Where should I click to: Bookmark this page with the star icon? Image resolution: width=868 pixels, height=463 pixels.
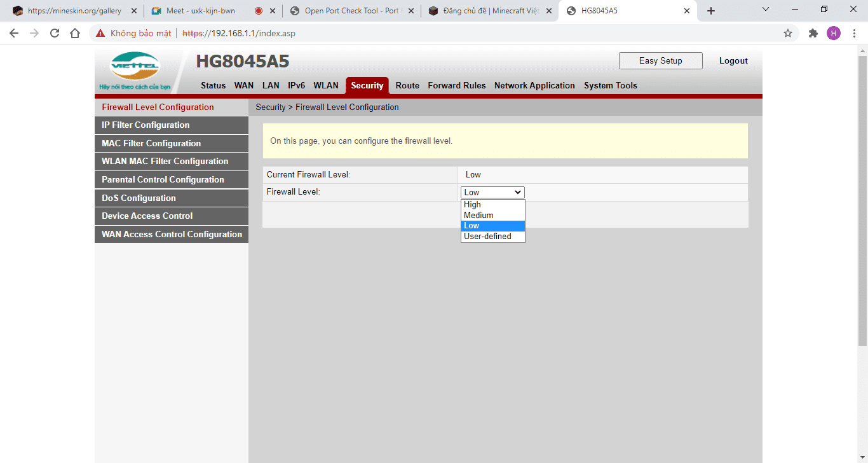coord(788,33)
